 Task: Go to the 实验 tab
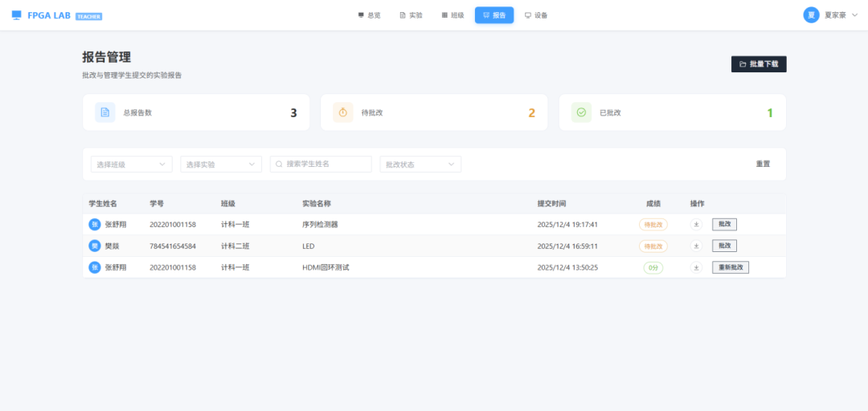tap(411, 15)
